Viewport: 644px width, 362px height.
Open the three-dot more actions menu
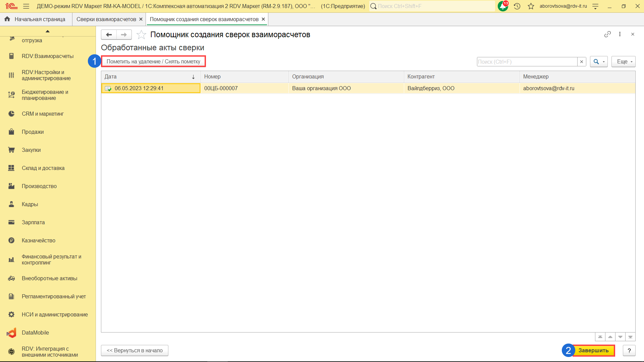coord(620,34)
